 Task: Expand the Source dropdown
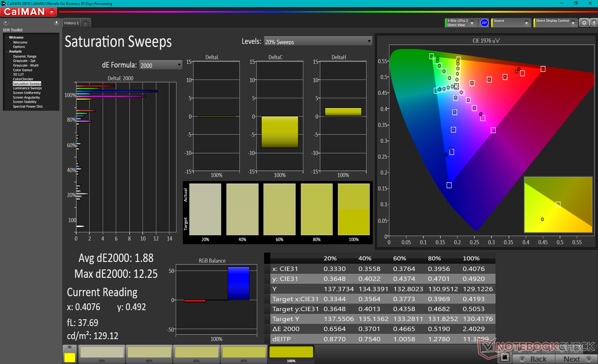526,23
